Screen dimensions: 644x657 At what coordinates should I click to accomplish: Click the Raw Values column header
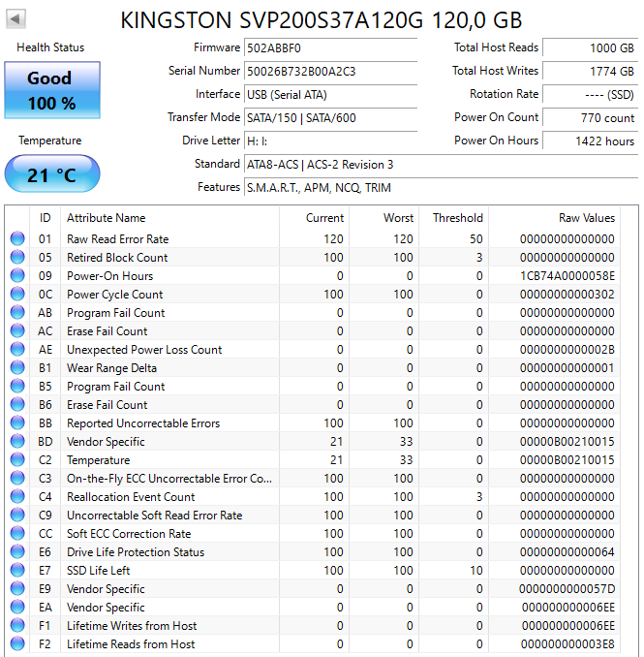[586, 218]
